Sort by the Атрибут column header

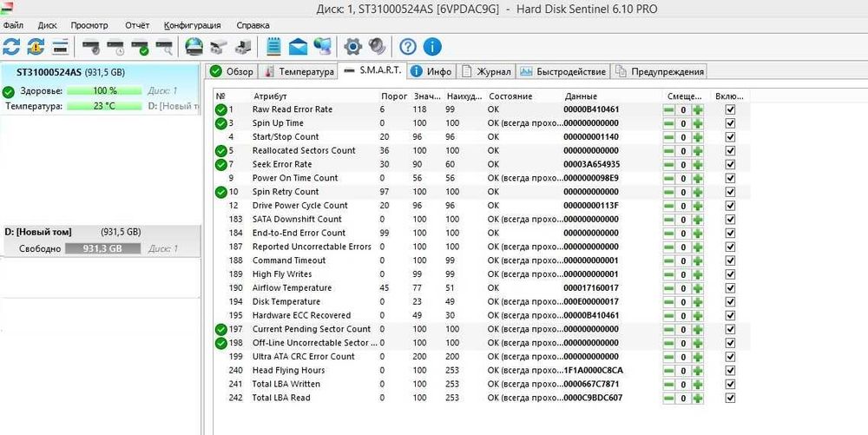click(x=270, y=96)
